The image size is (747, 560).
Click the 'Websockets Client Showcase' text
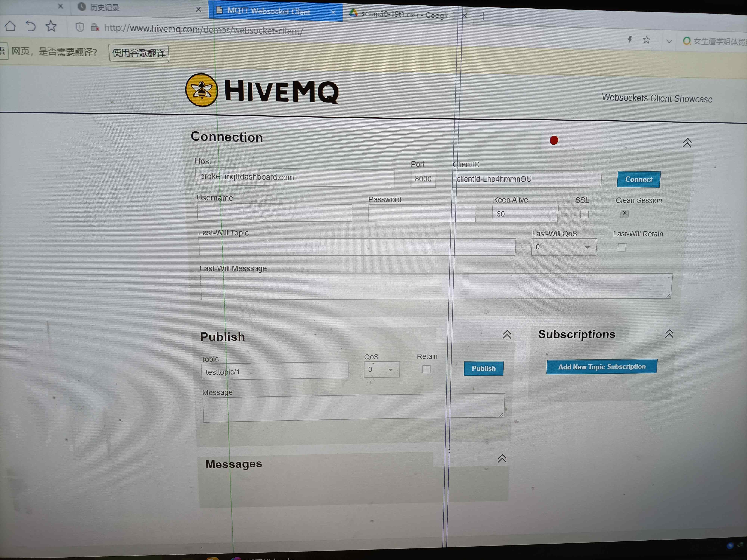click(657, 98)
